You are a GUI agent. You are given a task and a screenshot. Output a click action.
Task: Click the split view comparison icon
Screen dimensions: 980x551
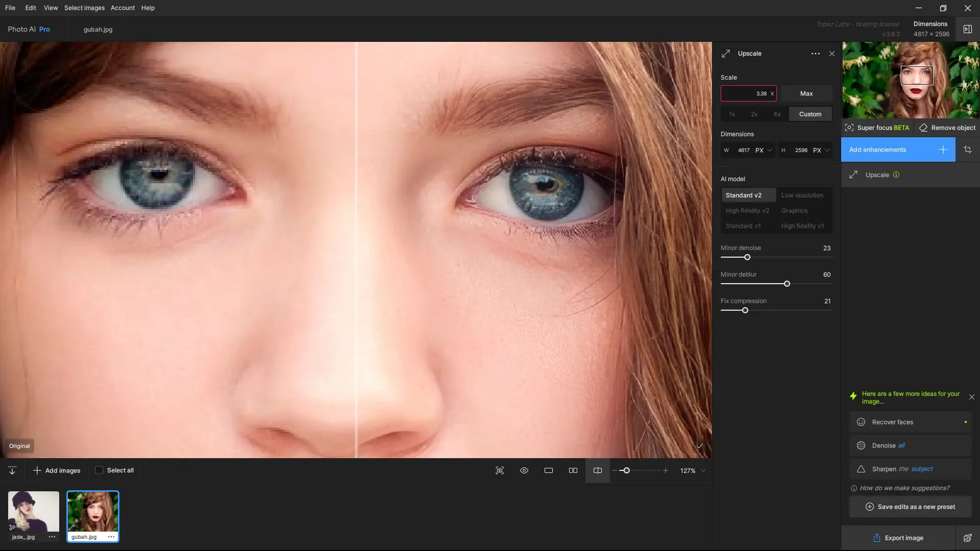597,470
